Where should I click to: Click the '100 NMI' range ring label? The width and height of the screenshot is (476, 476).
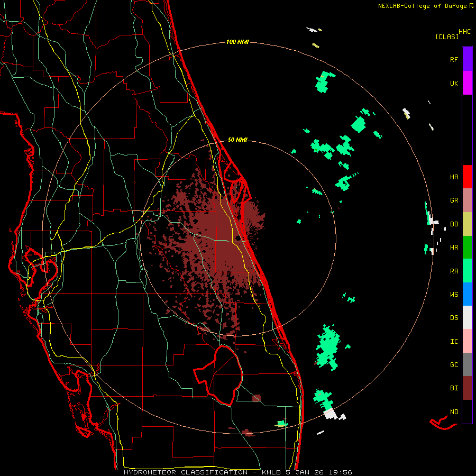(237, 42)
